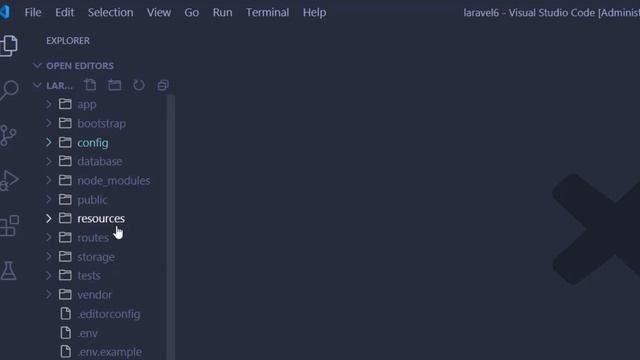This screenshot has width=640, height=360.
Task: Click the node_modules folder icon
Action: [x=65, y=180]
